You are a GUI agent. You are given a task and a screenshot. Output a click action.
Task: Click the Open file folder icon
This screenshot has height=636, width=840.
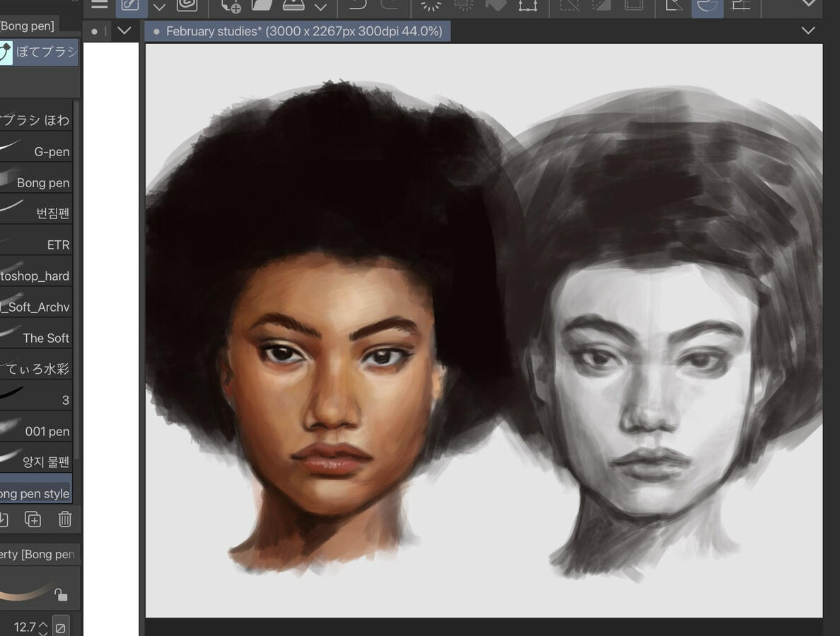262,5
